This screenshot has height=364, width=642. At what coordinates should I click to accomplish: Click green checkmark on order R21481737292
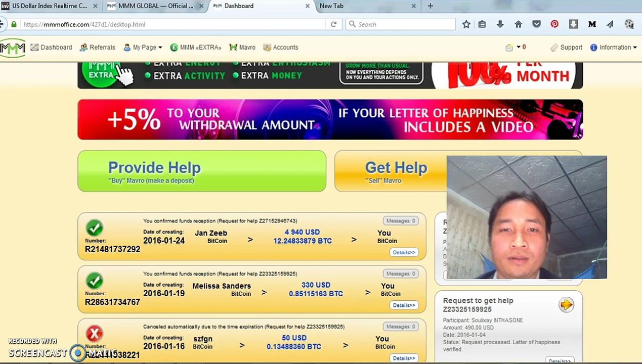[95, 228]
